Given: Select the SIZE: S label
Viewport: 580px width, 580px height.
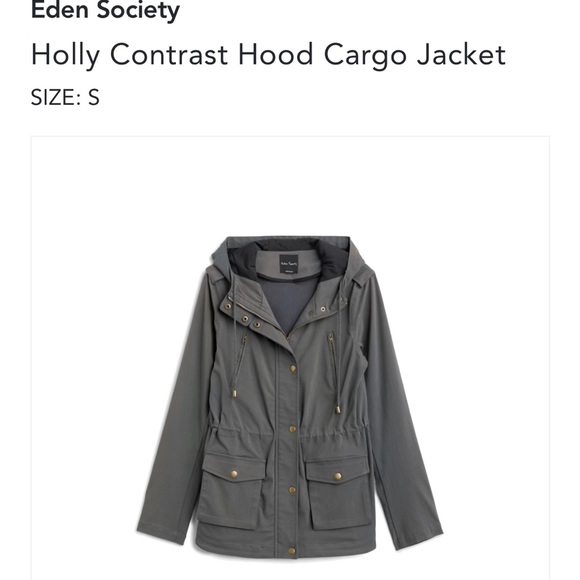Looking at the screenshot, I should pos(65,97).
